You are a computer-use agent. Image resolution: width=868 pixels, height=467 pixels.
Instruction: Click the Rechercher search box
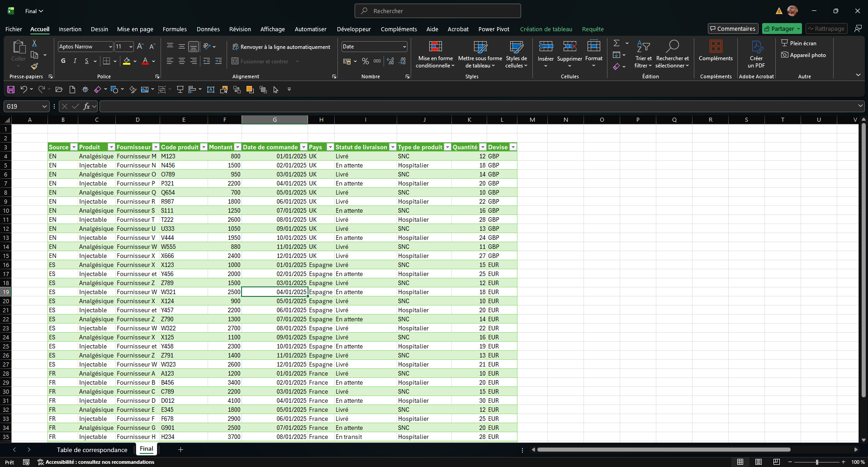(437, 11)
